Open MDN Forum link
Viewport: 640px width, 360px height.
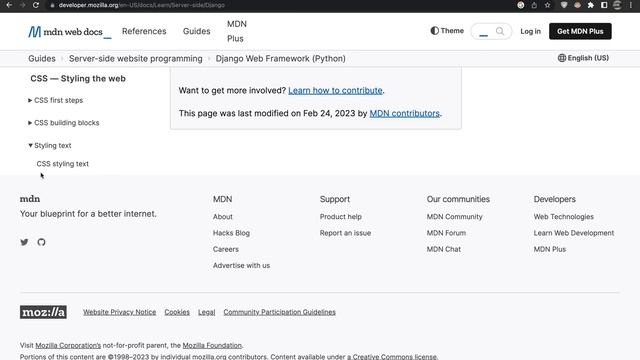click(446, 233)
